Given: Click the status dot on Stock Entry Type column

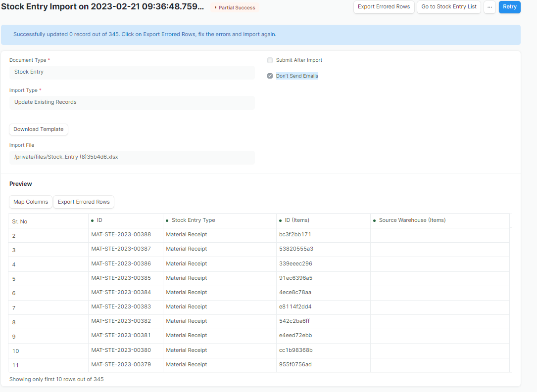Looking at the screenshot, I should pyautogui.click(x=166, y=220).
